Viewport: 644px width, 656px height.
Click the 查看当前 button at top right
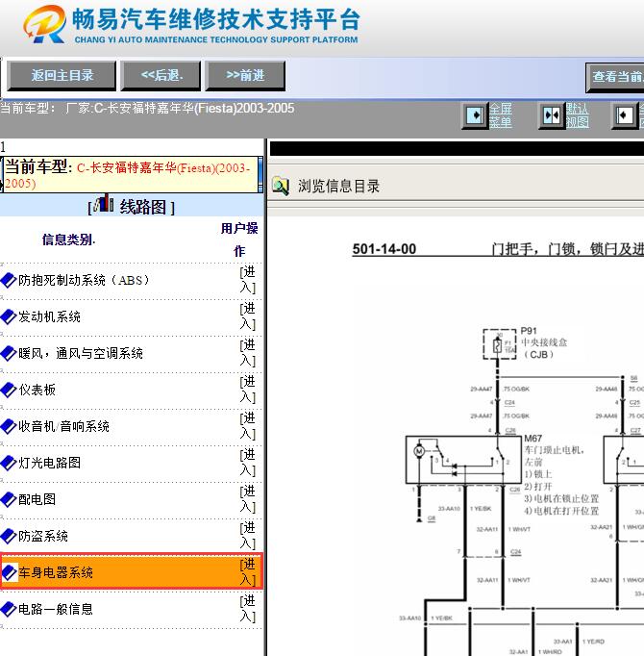tap(615, 78)
